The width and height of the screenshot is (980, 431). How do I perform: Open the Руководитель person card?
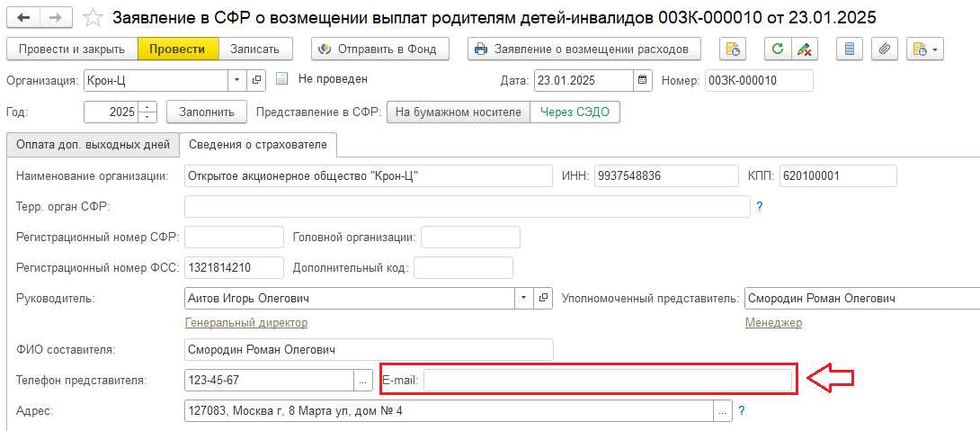click(544, 299)
